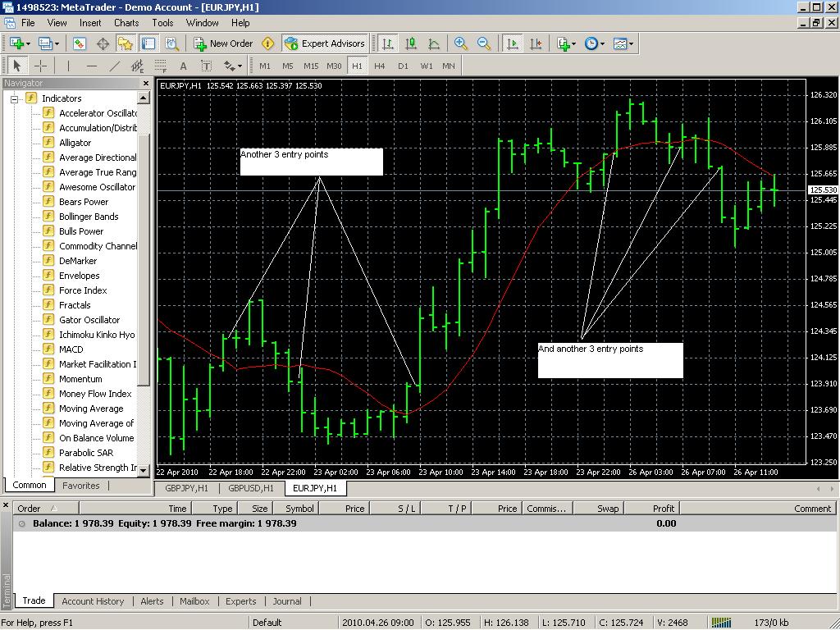The width and height of the screenshot is (840, 630).
Task: Sort orders by the Symbol column header
Action: [x=297, y=509]
